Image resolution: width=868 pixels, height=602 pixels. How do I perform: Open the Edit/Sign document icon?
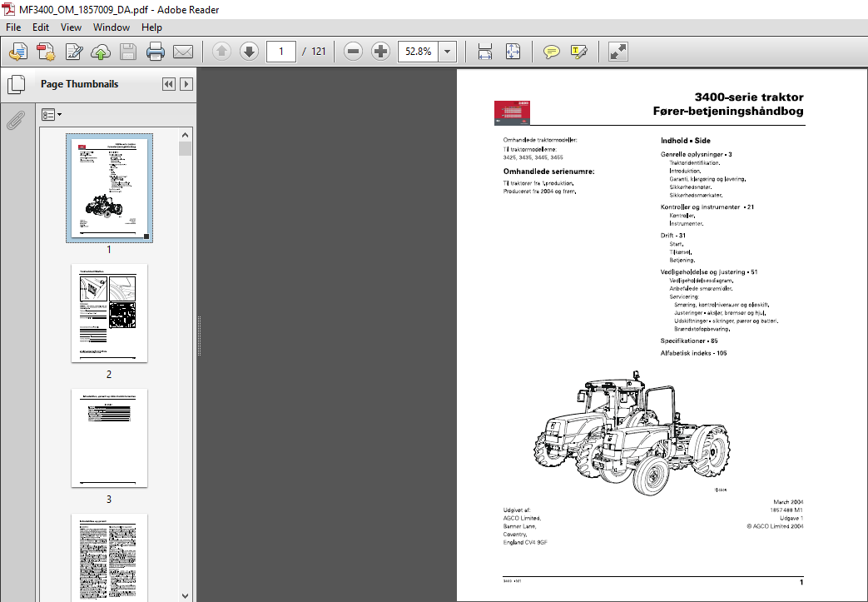[x=73, y=52]
